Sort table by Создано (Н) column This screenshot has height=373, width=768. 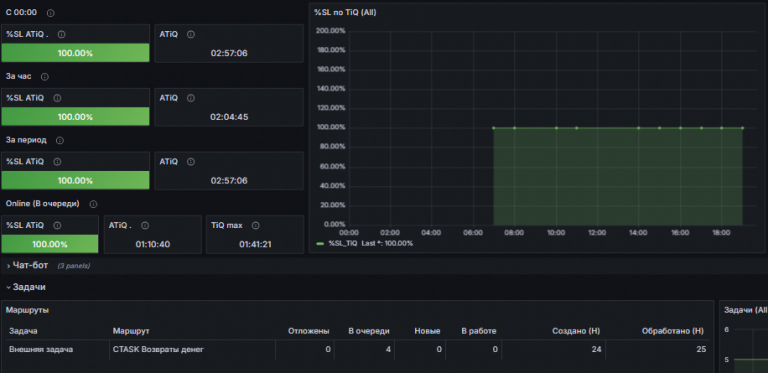pyautogui.click(x=576, y=331)
